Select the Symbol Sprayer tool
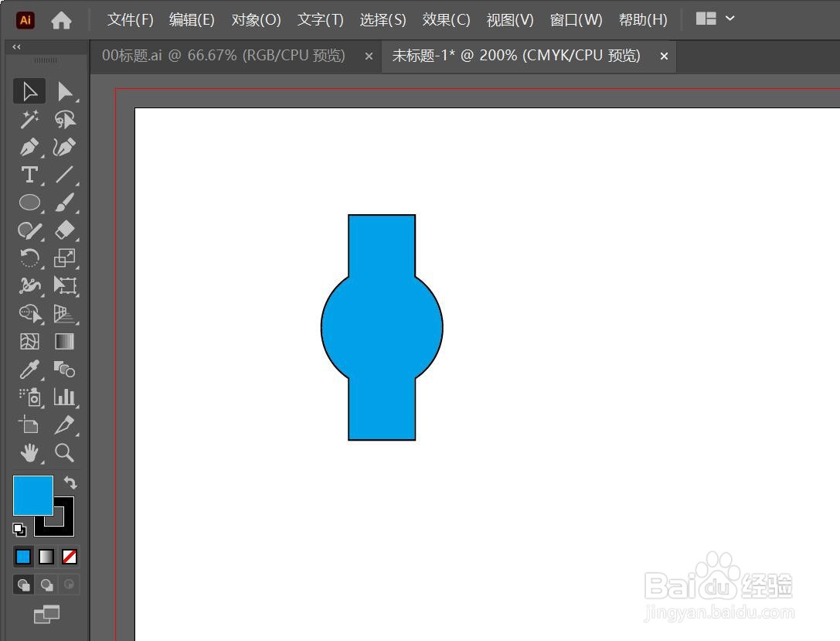 29,397
